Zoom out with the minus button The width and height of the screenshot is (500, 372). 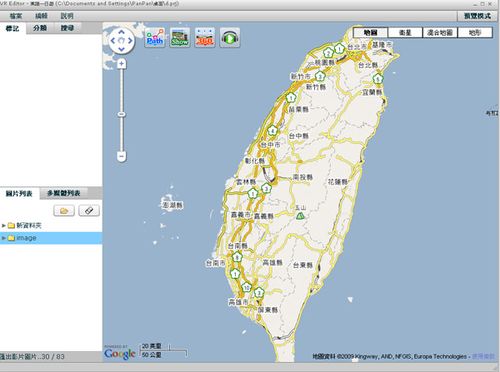122,156
